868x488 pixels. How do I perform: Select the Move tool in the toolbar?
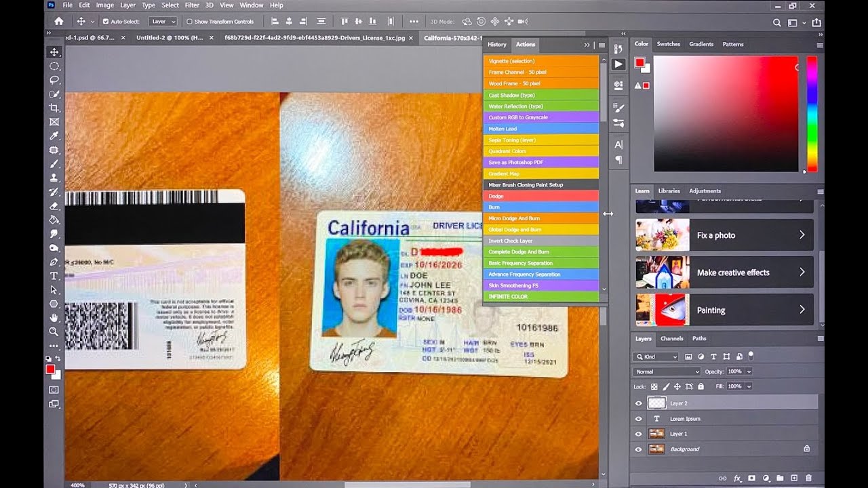[54, 52]
